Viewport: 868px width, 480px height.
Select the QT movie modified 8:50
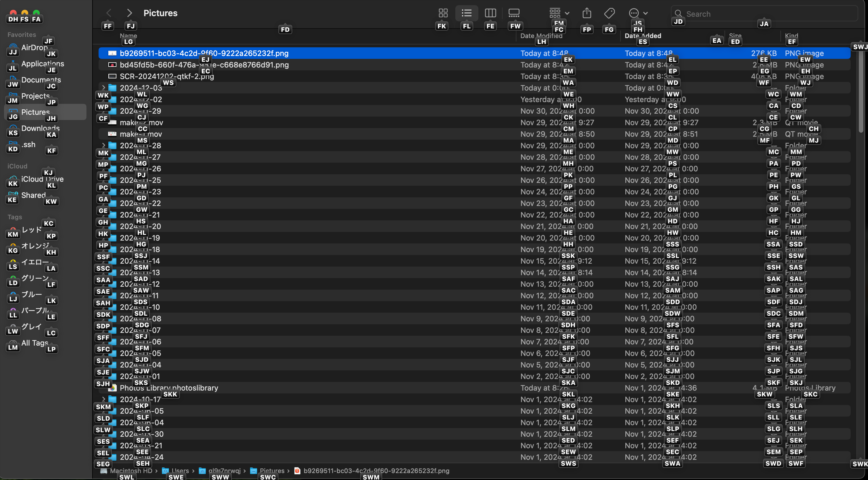pyautogui.click(x=474, y=134)
